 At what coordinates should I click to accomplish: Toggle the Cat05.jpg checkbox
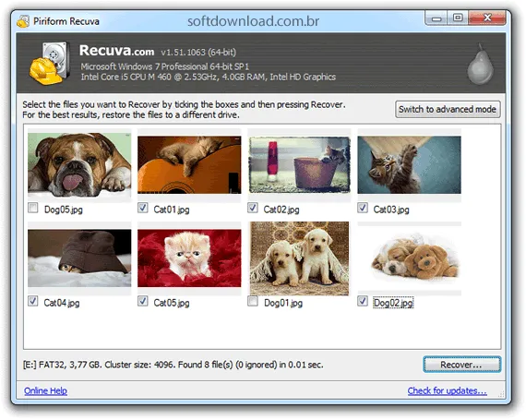coord(142,301)
